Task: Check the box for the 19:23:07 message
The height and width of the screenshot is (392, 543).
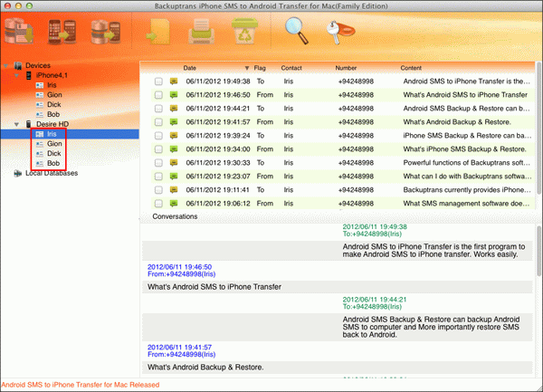Action: 158,177
